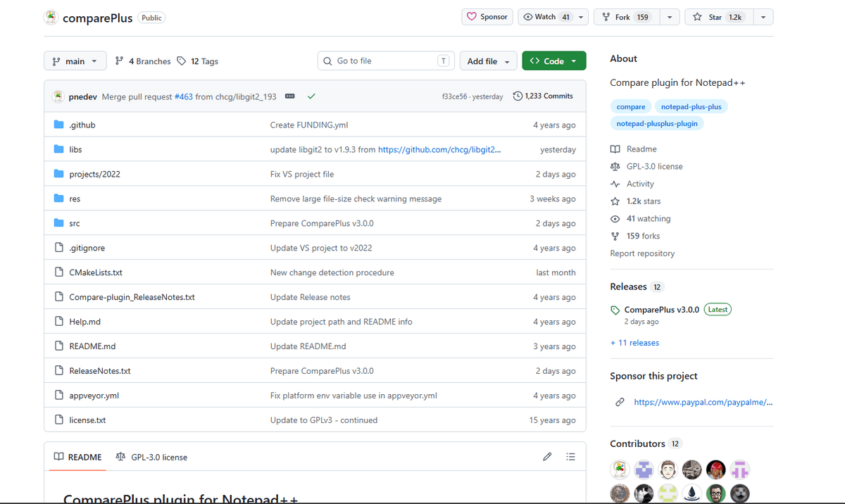845x504 pixels.
Task: Open pull request #463 link
Action: point(184,96)
